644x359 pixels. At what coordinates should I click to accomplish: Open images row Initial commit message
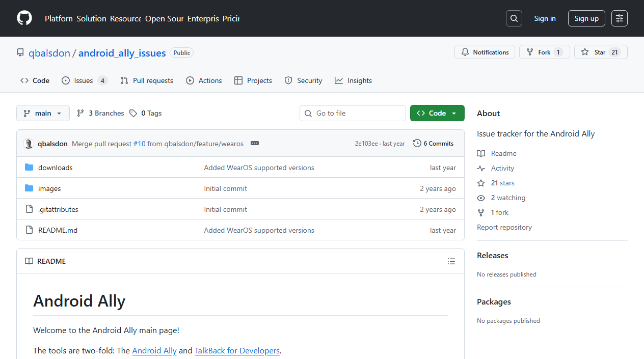[225, 188]
